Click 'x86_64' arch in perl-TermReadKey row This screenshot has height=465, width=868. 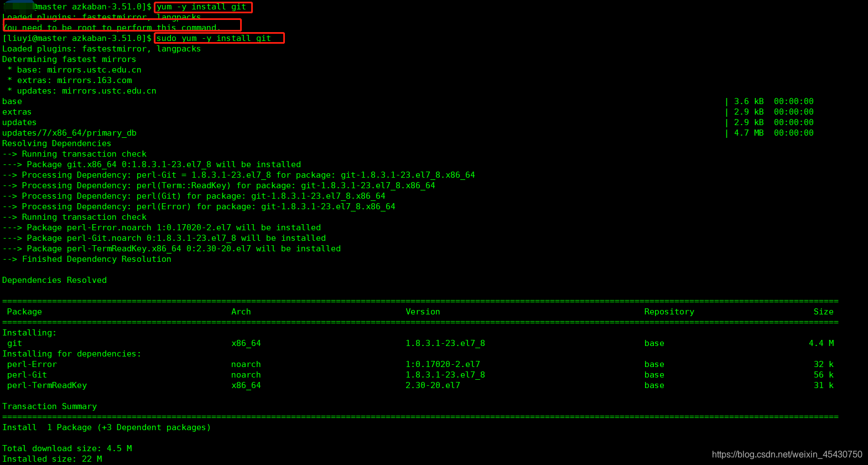[246, 385]
